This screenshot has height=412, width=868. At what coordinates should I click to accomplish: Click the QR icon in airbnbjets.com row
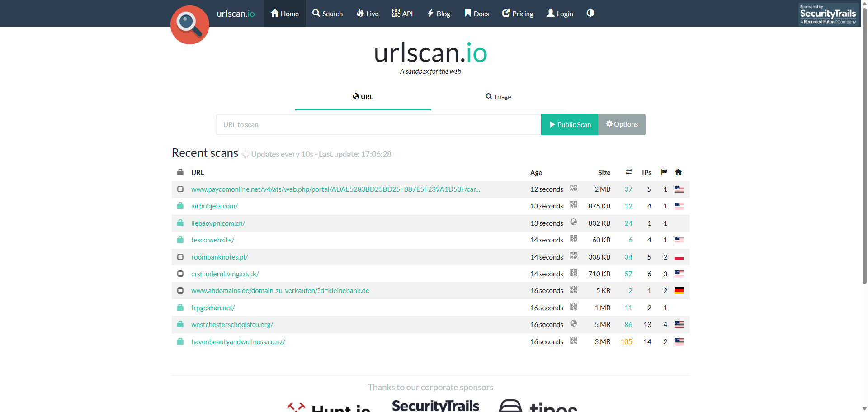pos(574,205)
